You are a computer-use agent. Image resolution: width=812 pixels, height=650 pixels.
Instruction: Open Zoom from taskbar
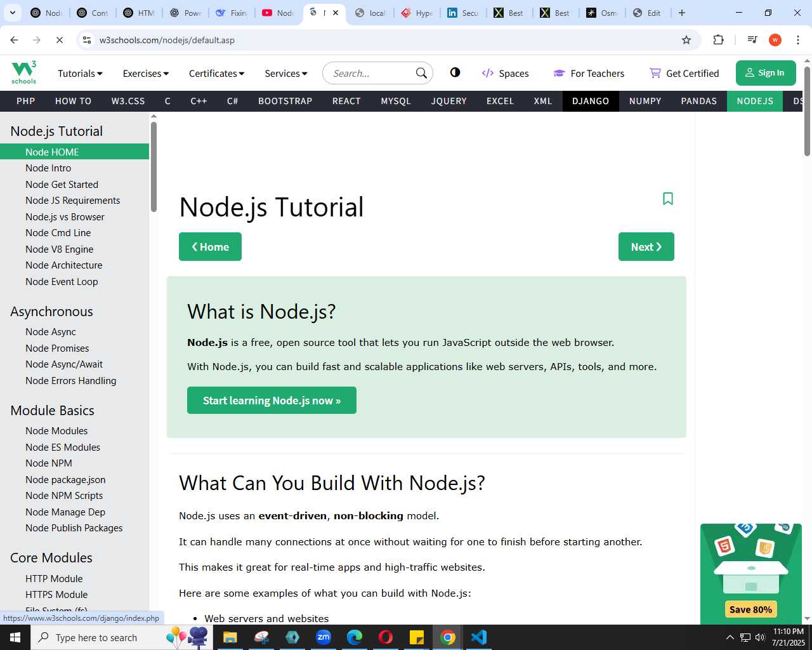pyautogui.click(x=324, y=637)
